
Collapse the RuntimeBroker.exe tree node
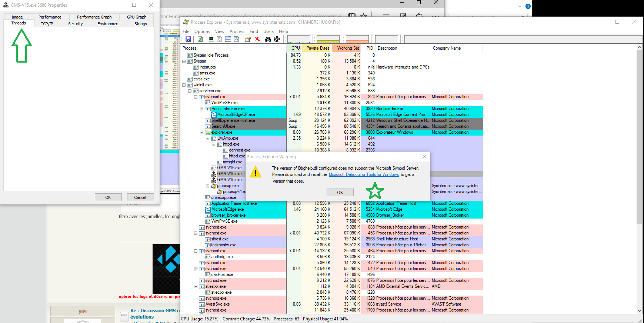tap(202, 109)
